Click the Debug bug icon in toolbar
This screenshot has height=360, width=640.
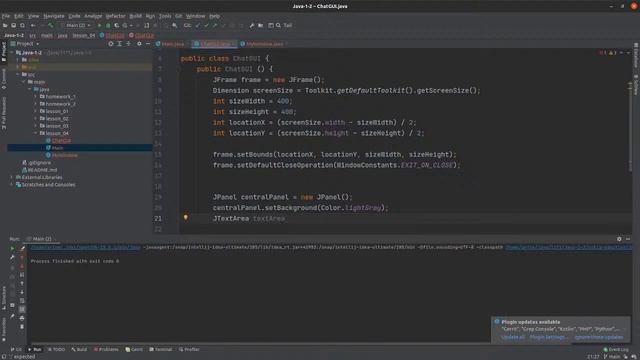click(108, 25)
